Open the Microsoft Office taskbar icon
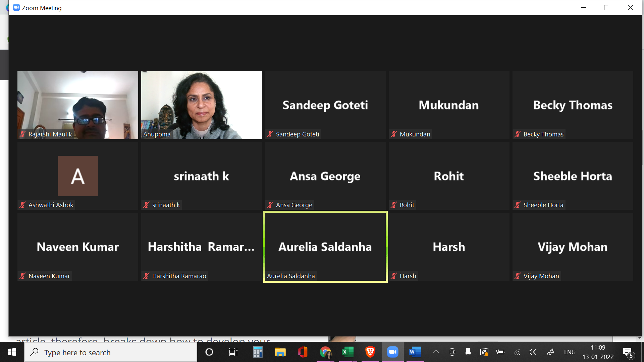 (303, 352)
